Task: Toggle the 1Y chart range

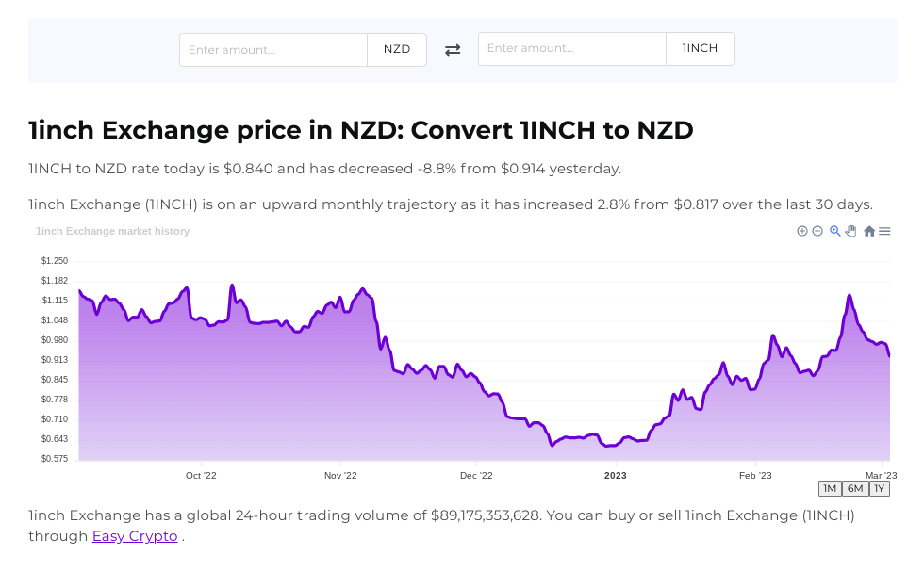Action: coord(879,488)
